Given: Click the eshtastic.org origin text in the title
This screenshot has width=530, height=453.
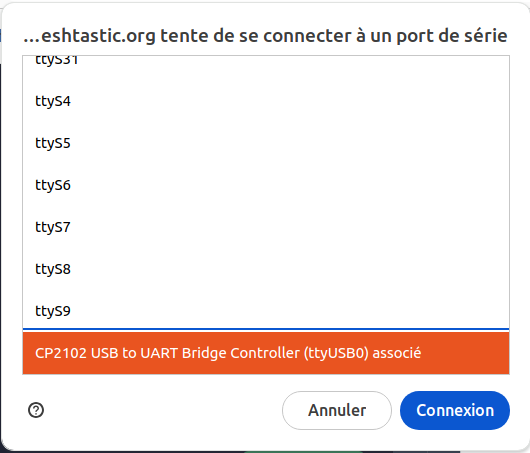Looking at the screenshot, I should [x=89, y=36].
